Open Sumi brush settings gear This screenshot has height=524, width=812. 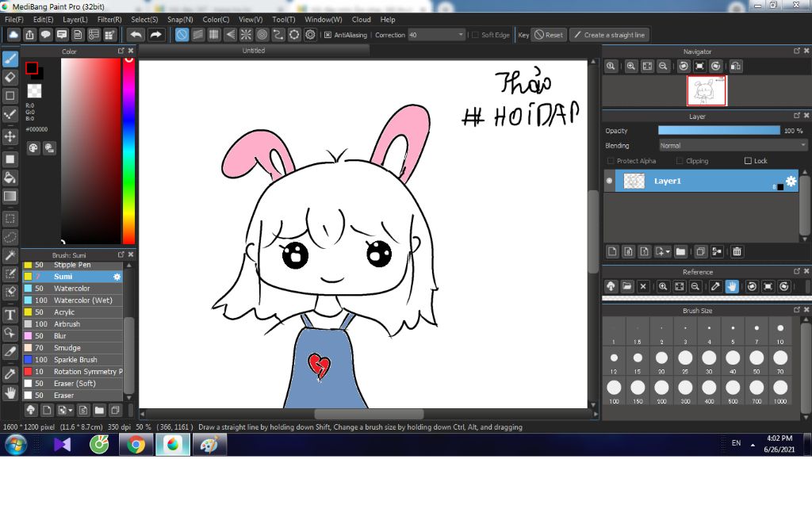(x=117, y=277)
